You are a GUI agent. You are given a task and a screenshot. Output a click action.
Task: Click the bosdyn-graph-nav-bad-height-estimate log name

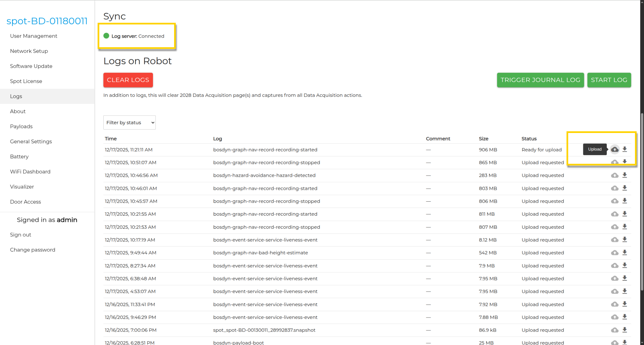pyautogui.click(x=261, y=253)
